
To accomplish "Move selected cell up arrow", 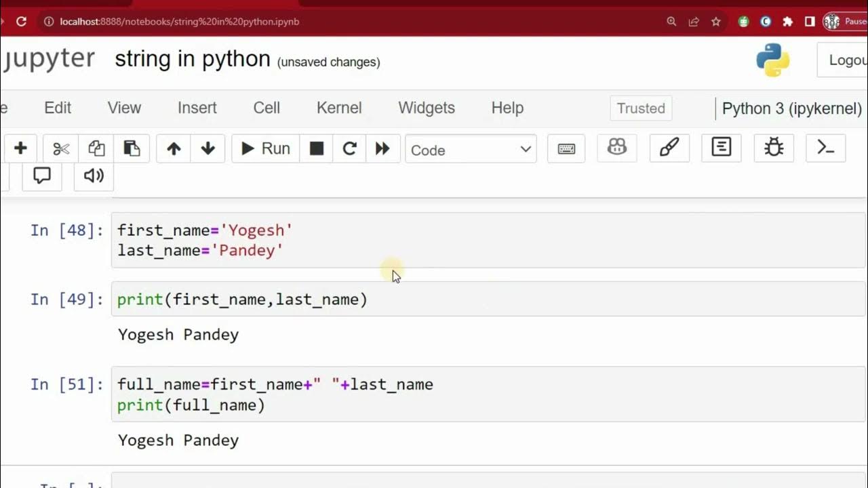I will tap(174, 148).
